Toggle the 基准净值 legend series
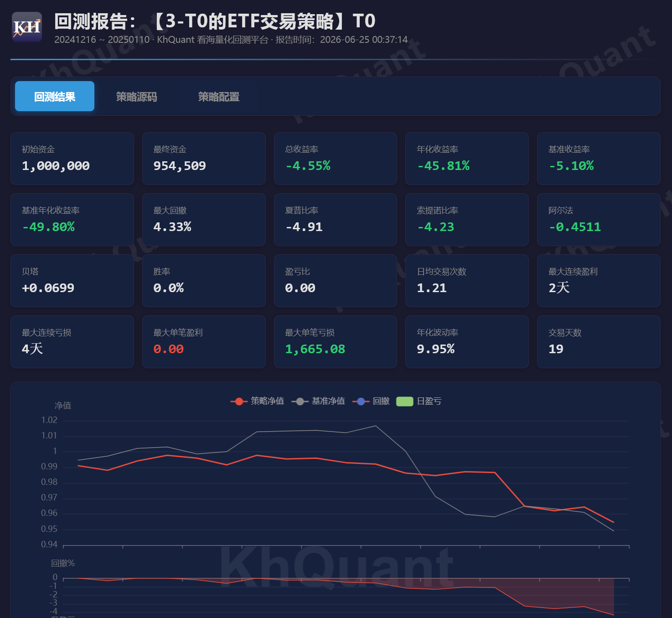This screenshot has width=672, height=618. point(318,401)
